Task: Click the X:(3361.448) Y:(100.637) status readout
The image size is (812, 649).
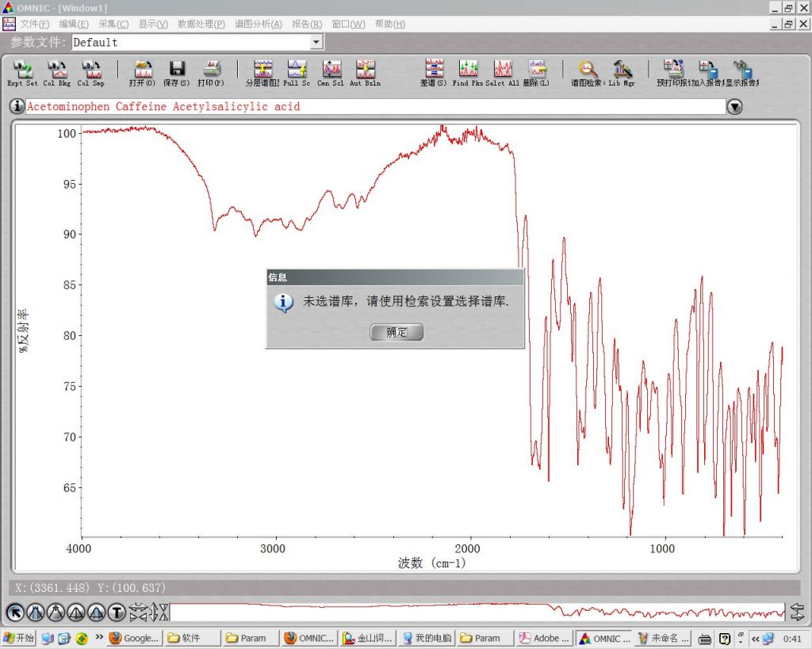Action: coord(90,588)
